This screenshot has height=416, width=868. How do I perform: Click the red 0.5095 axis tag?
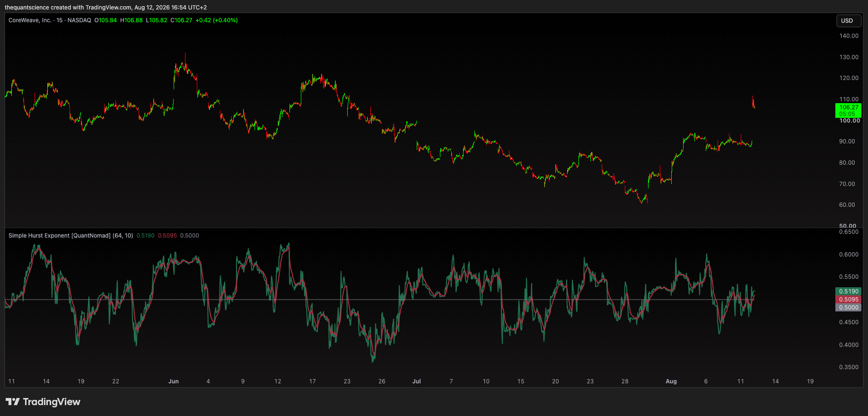849,300
